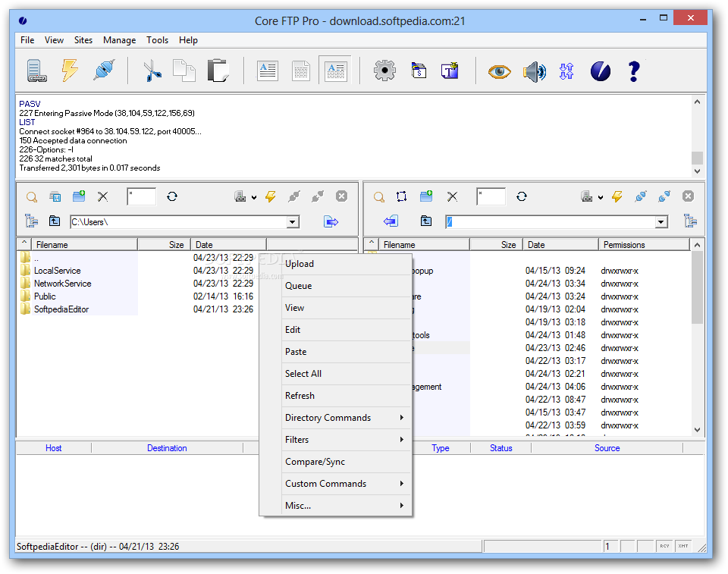Close the remote pane with X circle icon
The image size is (728, 574).
(688, 196)
